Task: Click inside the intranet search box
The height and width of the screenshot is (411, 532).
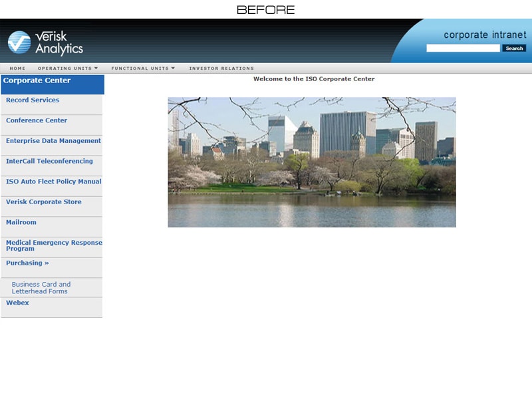Action: [462, 48]
